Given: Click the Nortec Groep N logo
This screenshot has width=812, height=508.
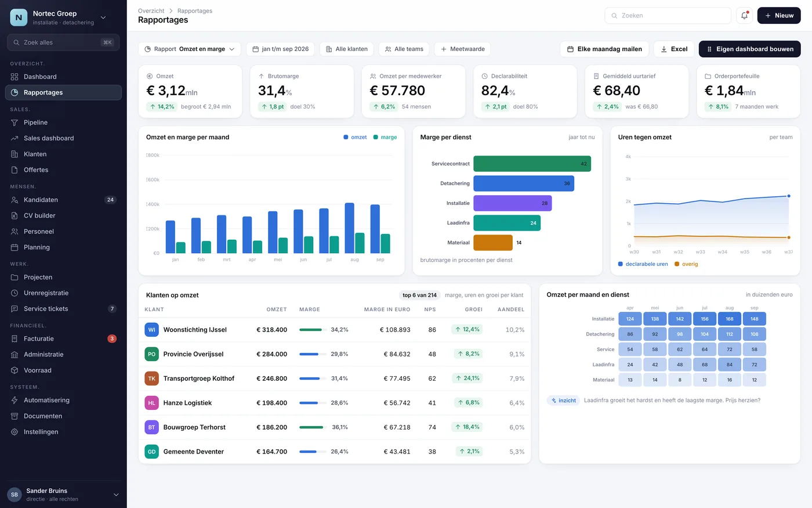Looking at the screenshot, I should click(19, 17).
